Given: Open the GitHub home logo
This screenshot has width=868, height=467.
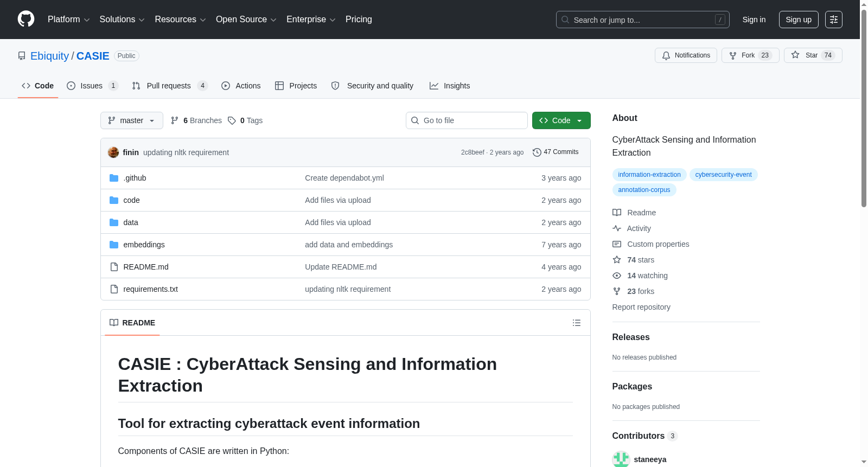Looking at the screenshot, I should (26, 19).
